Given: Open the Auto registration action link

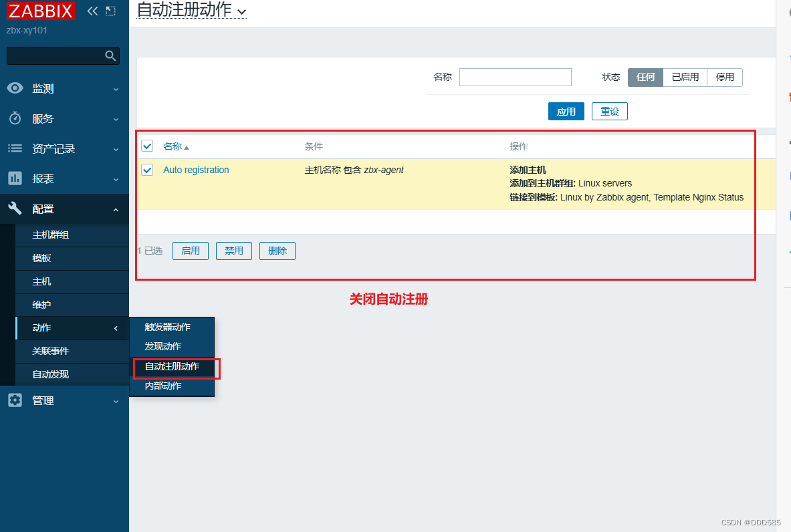Looking at the screenshot, I should click(196, 170).
